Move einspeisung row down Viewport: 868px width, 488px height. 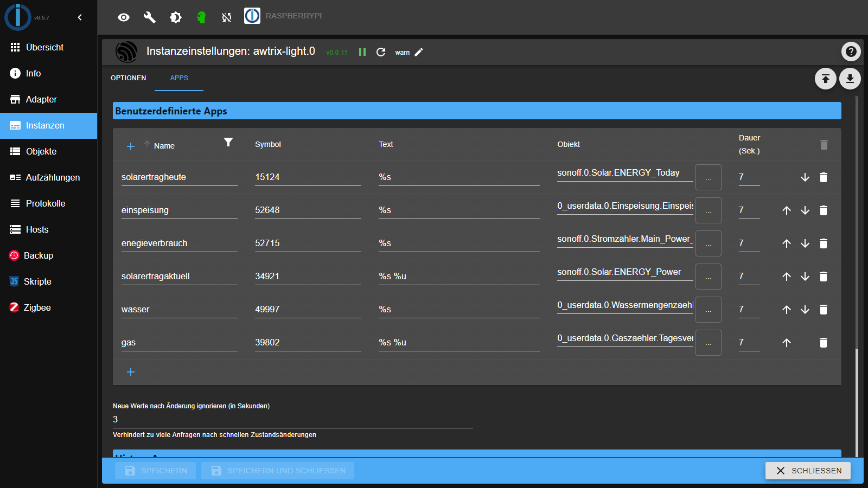click(x=805, y=210)
